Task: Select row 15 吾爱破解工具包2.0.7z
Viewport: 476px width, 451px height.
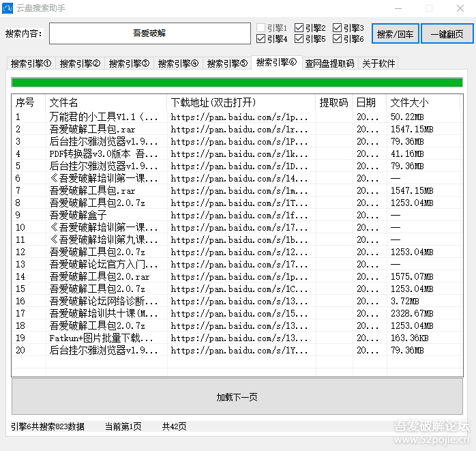Action: [x=237, y=289]
